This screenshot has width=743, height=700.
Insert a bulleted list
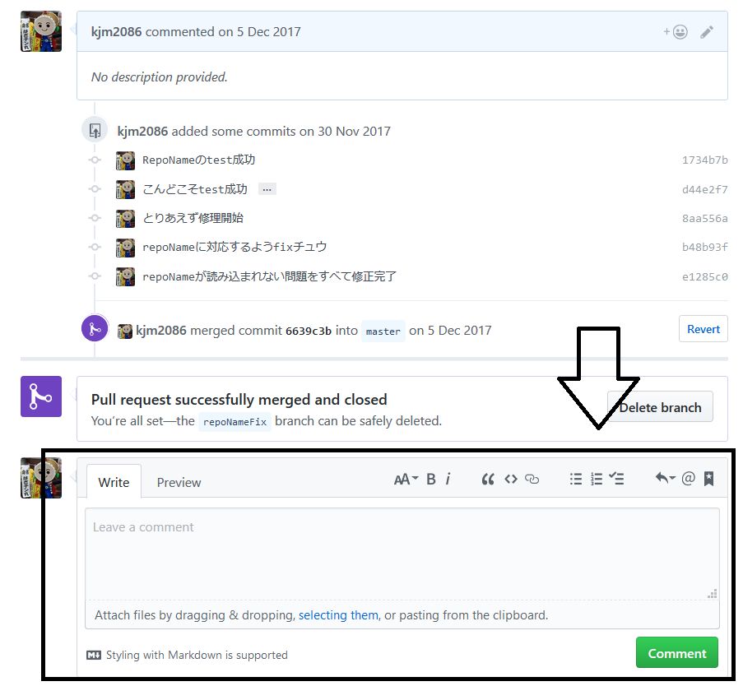click(576, 480)
